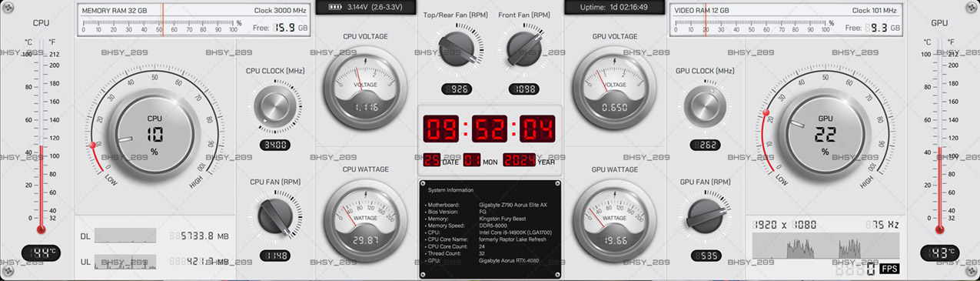The width and height of the screenshot is (980, 281).
Task: Click the FPS badge label
Action: click(x=889, y=269)
